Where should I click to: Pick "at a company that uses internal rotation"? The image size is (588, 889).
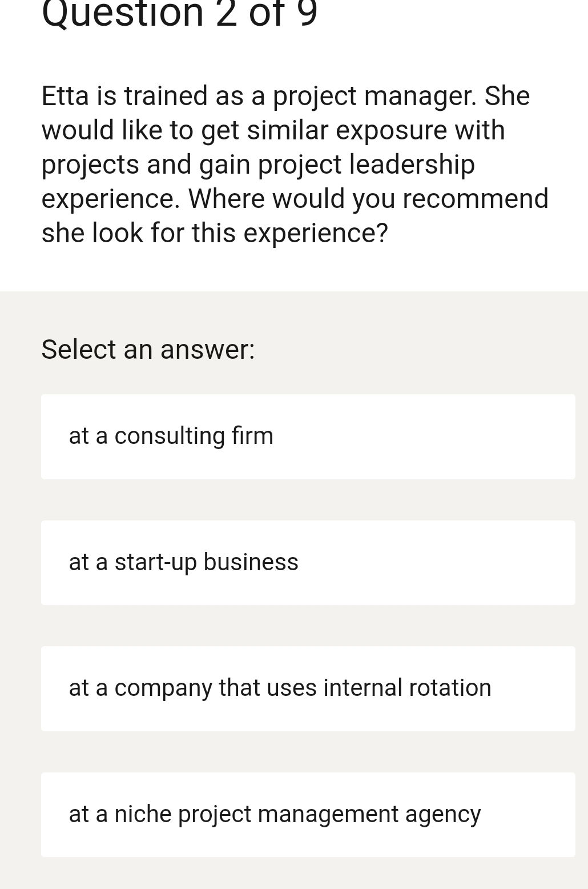tap(308, 688)
